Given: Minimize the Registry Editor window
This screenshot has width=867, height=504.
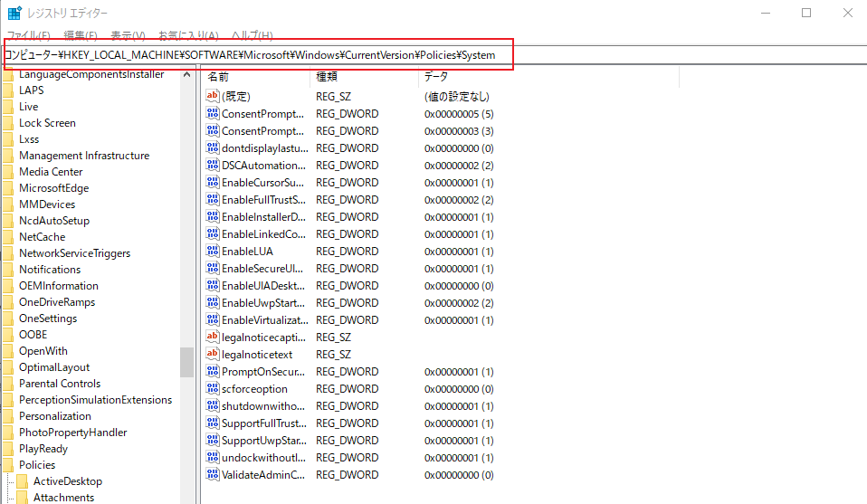Looking at the screenshot, I should coord(766,13).
